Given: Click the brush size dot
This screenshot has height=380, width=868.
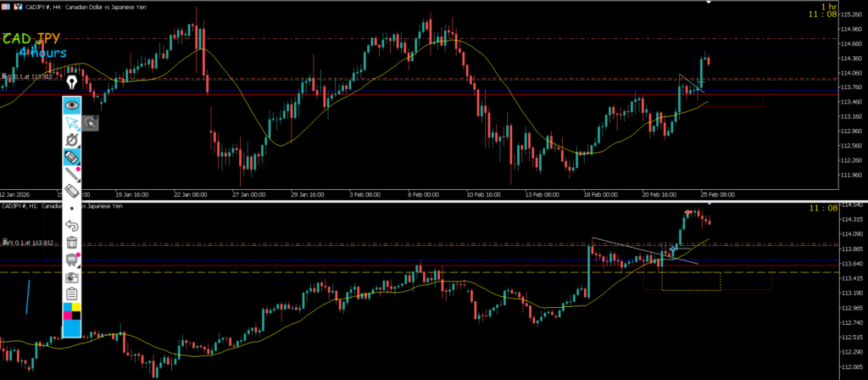Looking at the screenshot, I should 72,209.
